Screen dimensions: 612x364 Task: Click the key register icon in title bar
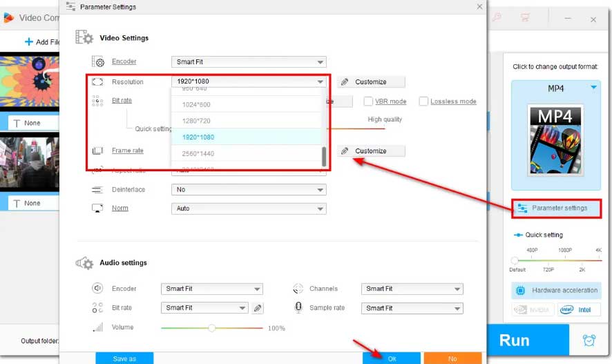(x=497, y=17)
